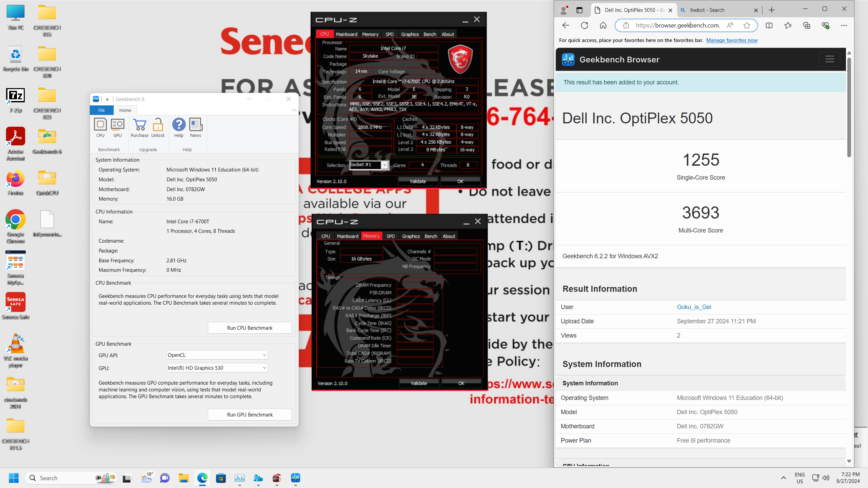
Task: Open the volume control in system tray
Action: (x=826, y=478)
